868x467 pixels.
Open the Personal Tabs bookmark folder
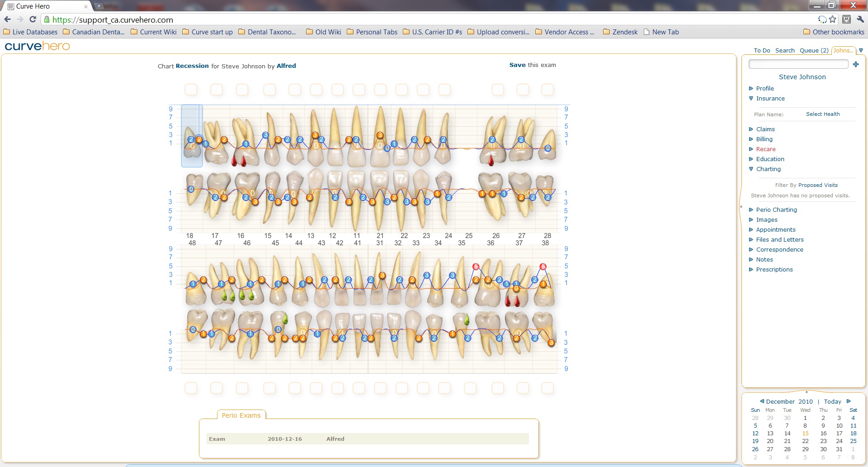372,32
